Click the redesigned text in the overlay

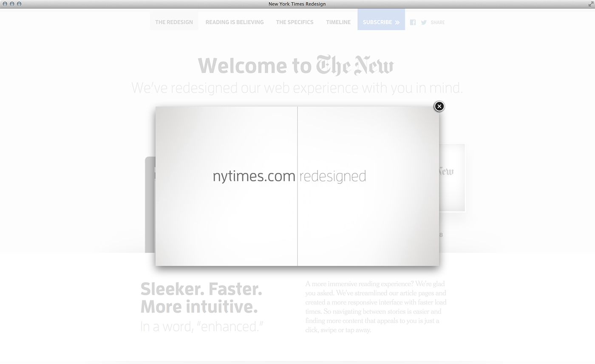pyautogui.click(x=332, y=176)
